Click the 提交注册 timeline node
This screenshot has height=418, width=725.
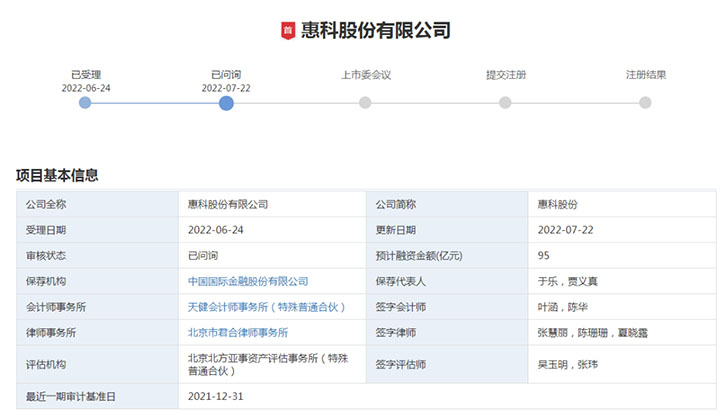coord(505,103)
